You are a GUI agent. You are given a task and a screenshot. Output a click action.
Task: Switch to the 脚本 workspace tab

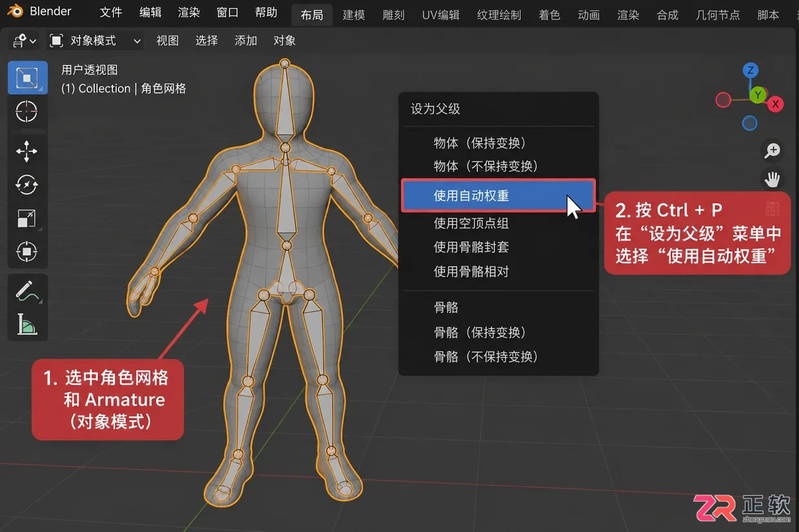(768, 15)
